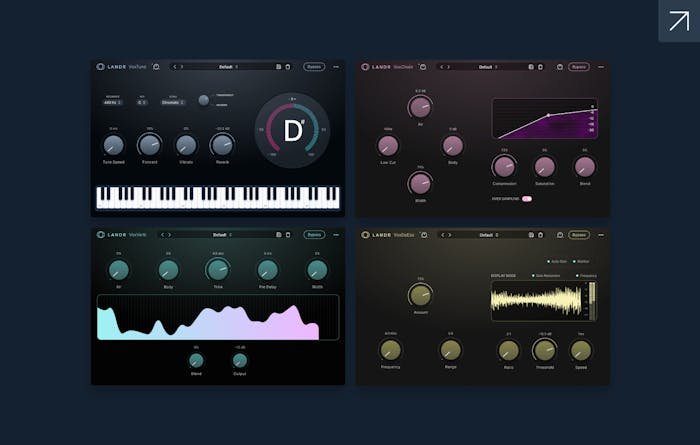Go to next preset in the pink plugin
Viewport: 700px width, 445px height.
pos(449,67)
